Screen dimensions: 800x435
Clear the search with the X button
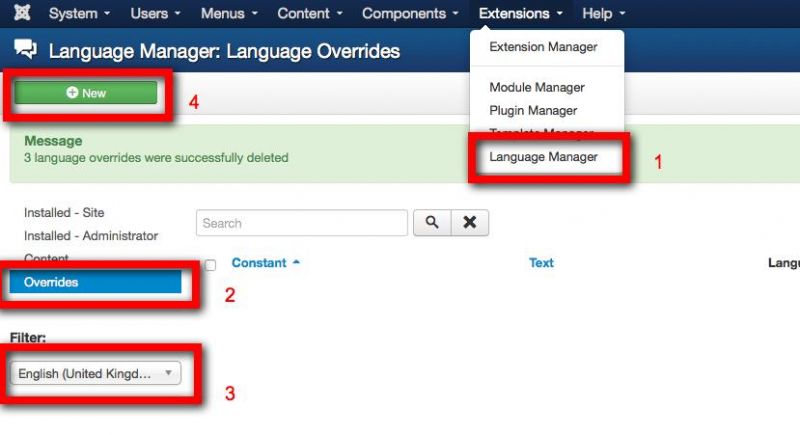(470, 223)
